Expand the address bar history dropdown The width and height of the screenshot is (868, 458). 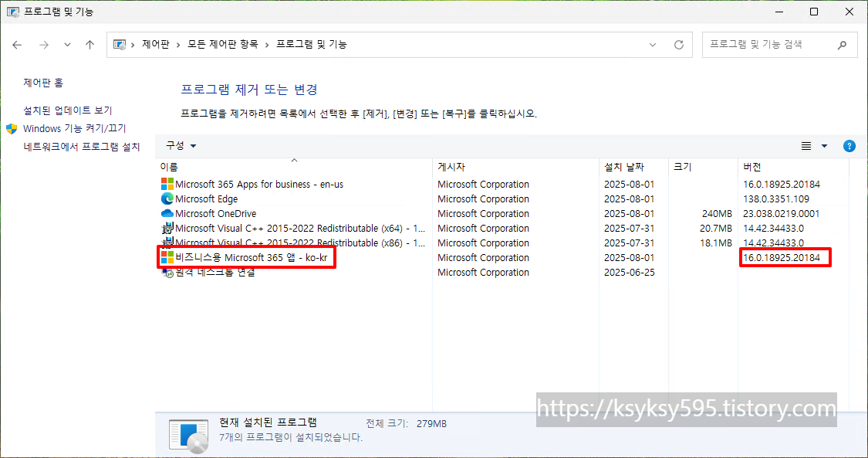[x=653, y=45]
